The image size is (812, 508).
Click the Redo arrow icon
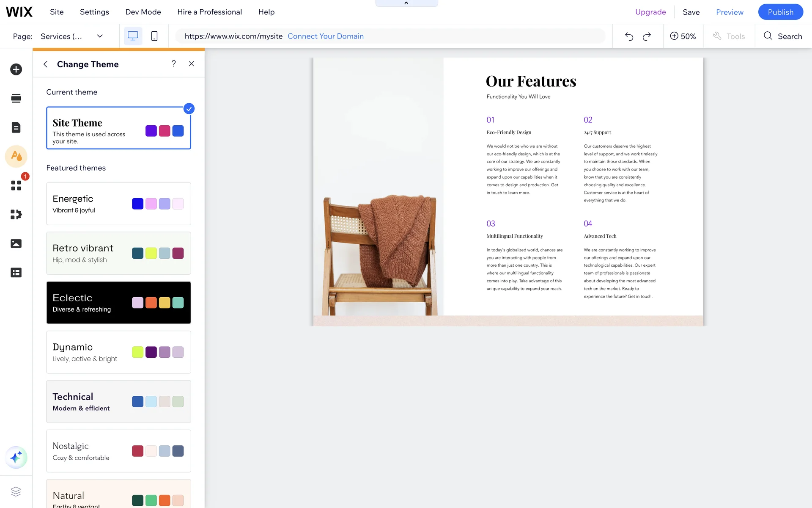pyautogui.click(x=647, y=36)
